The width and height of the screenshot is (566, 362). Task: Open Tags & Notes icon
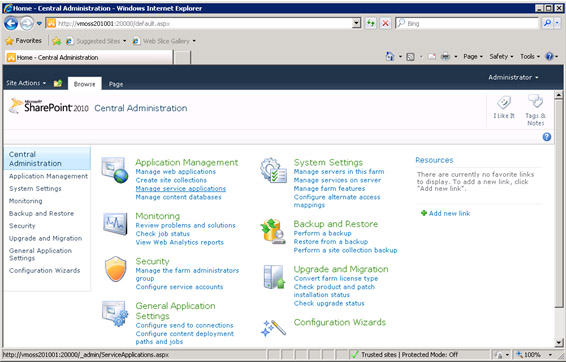(x=535, y=101)
